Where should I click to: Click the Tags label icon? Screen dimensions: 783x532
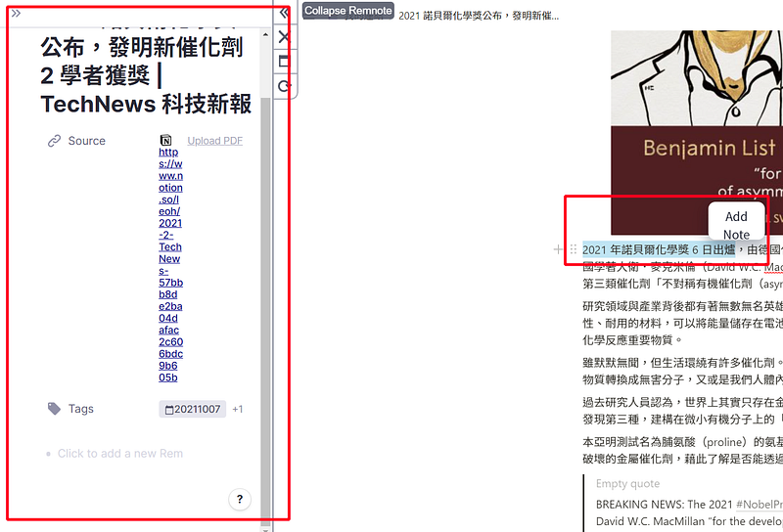[54, 409]
